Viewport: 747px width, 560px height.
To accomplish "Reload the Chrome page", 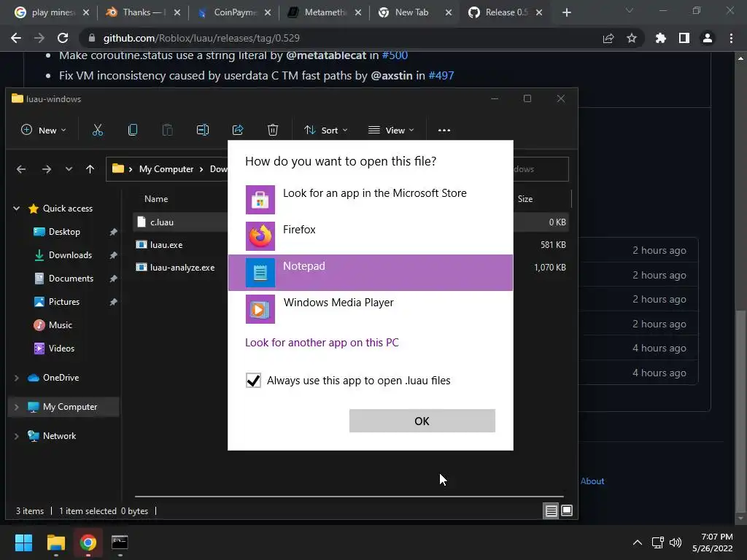I will pyautogui.click(x=63, y=38).
